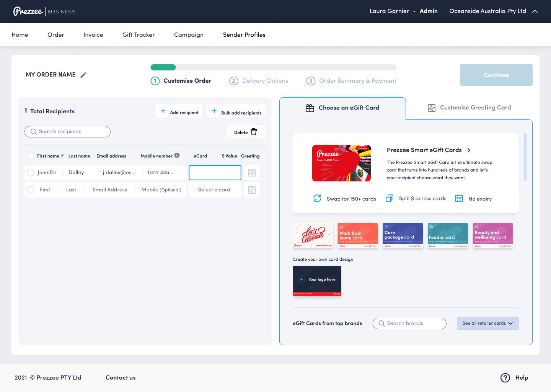The height and width of the screenshot is (392, 551).
Task: Open the Gift Tracker page
Action: pyautogui.click(x=139, y=35)
